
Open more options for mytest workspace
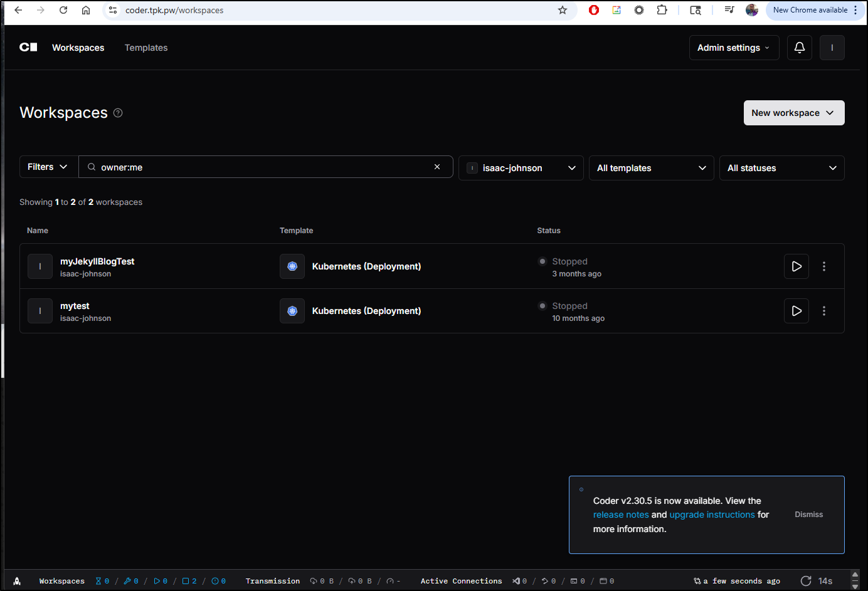click(823, 311)
